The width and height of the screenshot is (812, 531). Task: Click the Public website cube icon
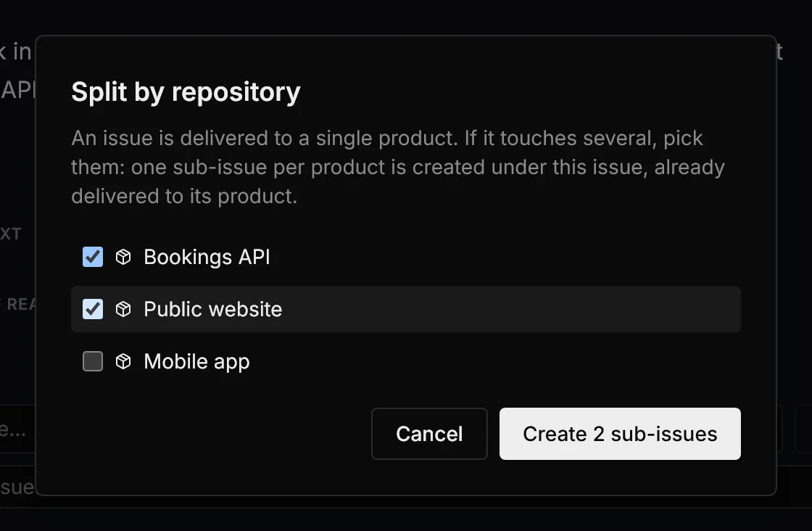[123, 309]
